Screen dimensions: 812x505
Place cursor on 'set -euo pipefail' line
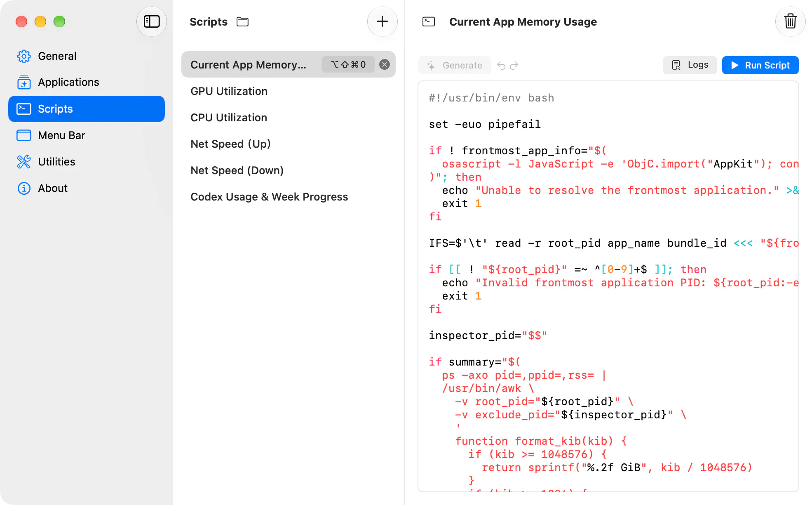pos(485,124)
